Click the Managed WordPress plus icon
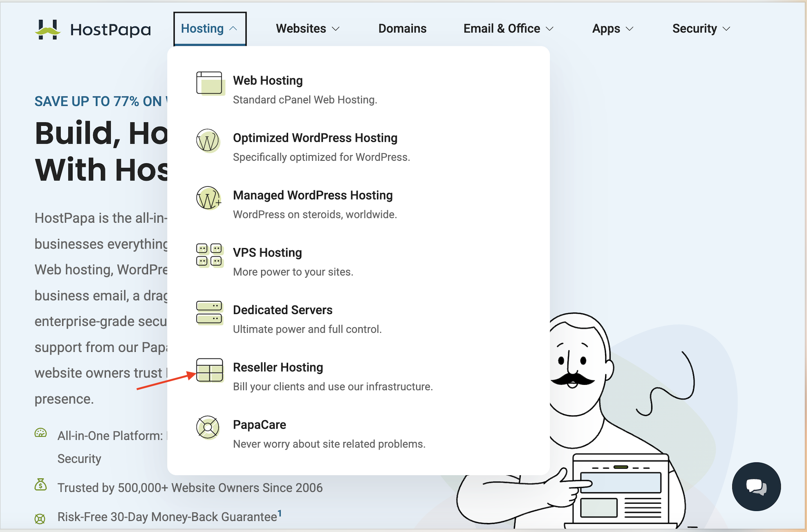Viewport: 807px width, 532px height. click(x=209, y=198)
